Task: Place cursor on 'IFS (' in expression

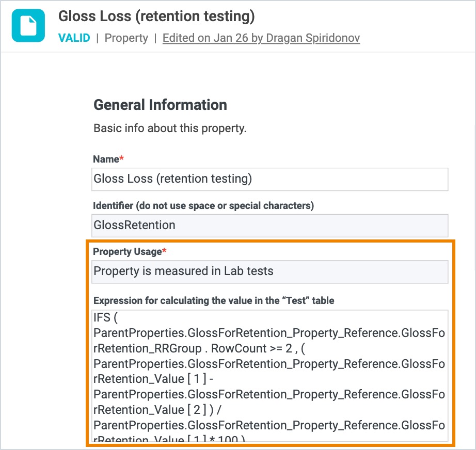Action: [x=106, y=317]
